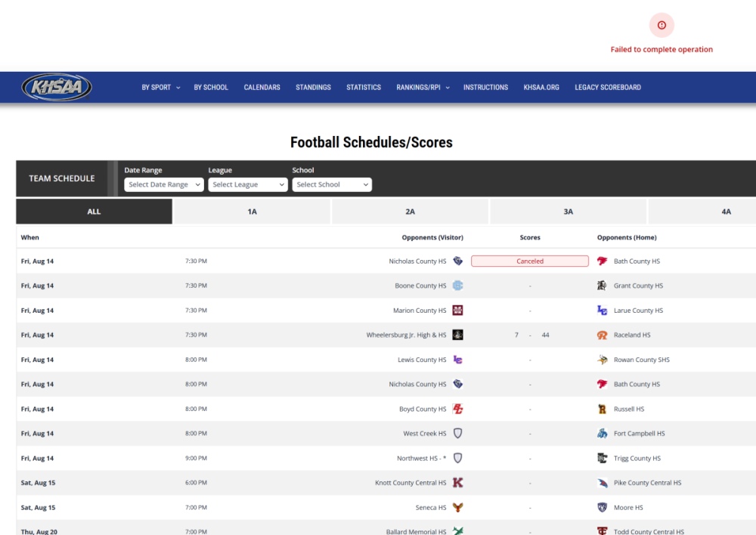Open the Select League dropdown
756x535 pixels.
(248, 184)
